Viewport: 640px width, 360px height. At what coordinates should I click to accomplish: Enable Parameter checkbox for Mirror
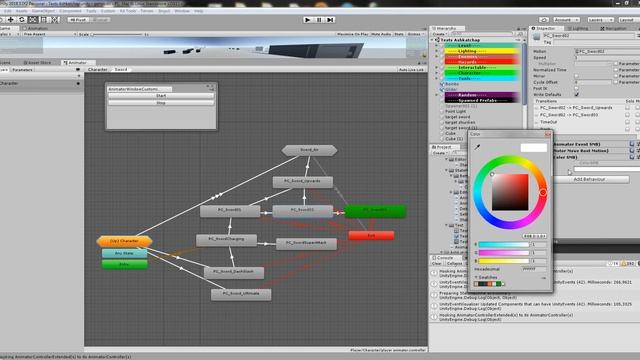[616, 76]
